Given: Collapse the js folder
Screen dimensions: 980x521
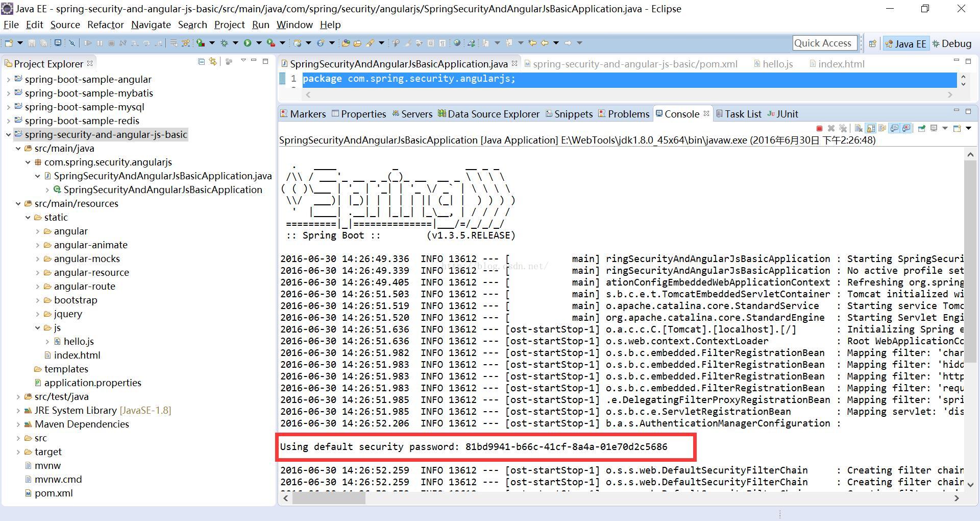Looking at the screenshot, I should 37,327.
